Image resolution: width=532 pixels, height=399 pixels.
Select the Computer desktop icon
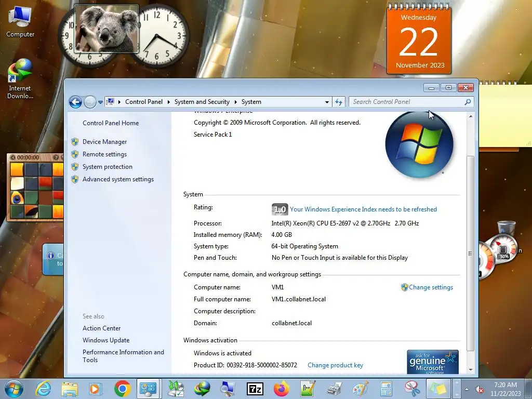coord(20,22)
